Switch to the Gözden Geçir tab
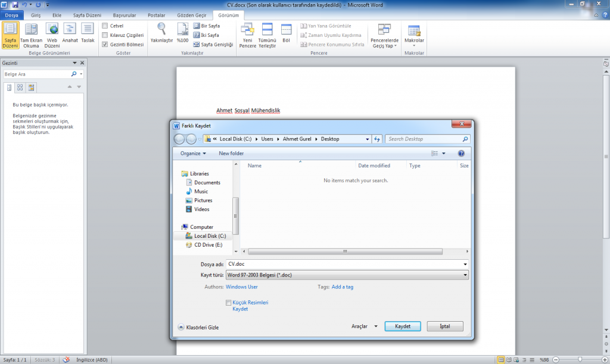Screen dimensions: 610x364 click(x=193, y=15)
